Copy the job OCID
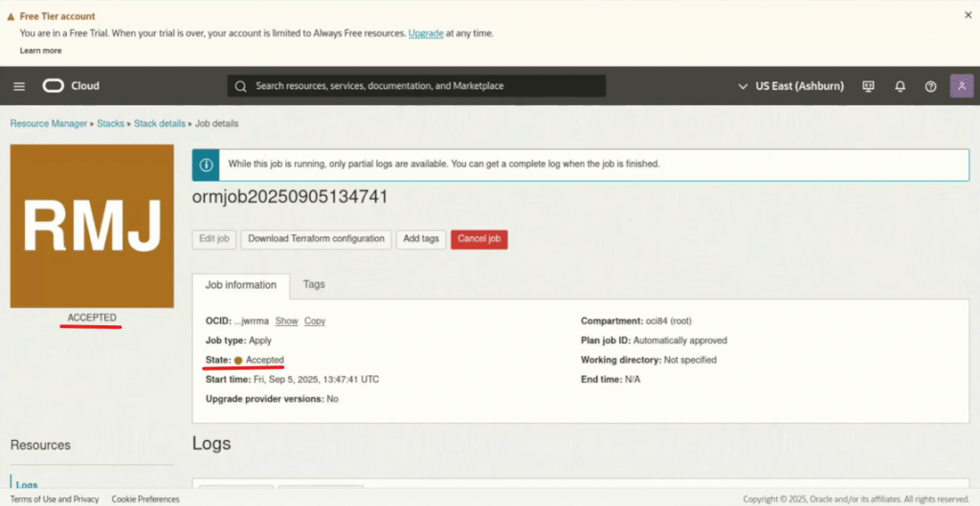This screenshot has width=980, height=506. [x=315, y=321]
